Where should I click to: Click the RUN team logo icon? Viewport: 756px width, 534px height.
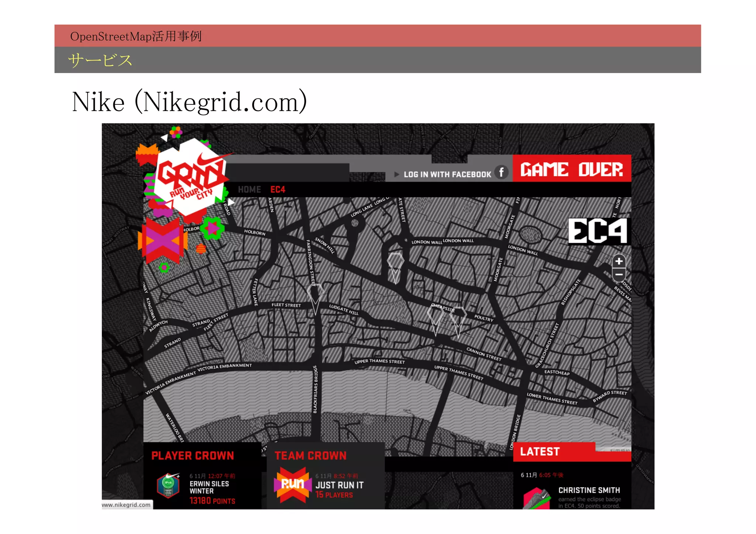(292, 485)
